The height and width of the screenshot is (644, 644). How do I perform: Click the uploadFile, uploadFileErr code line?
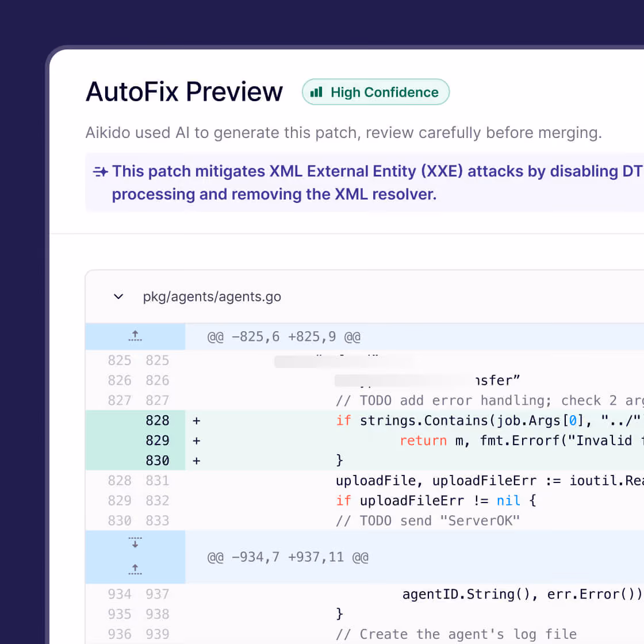(x=489, y=481)
